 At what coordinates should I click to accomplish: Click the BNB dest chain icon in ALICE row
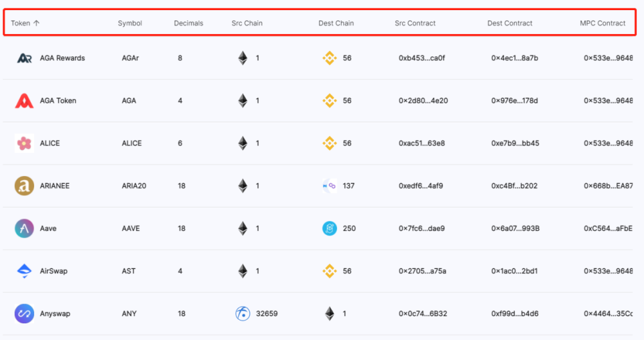coord(329,143)
